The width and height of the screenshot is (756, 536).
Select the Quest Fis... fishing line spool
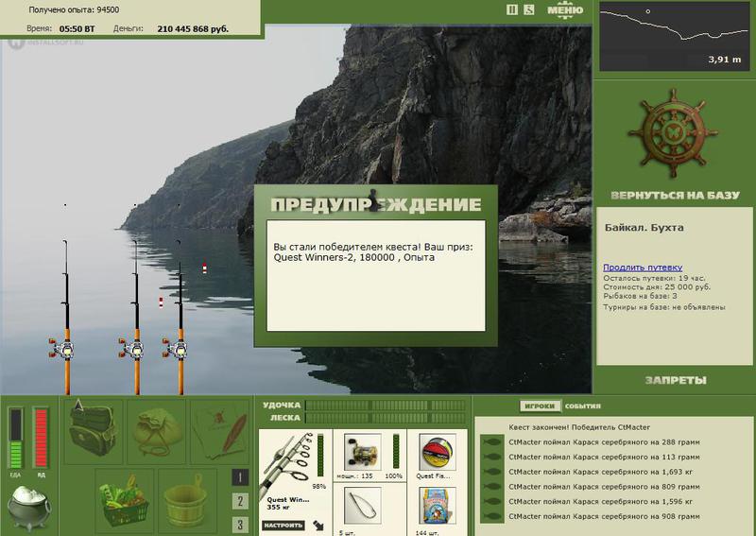(437, 452)
